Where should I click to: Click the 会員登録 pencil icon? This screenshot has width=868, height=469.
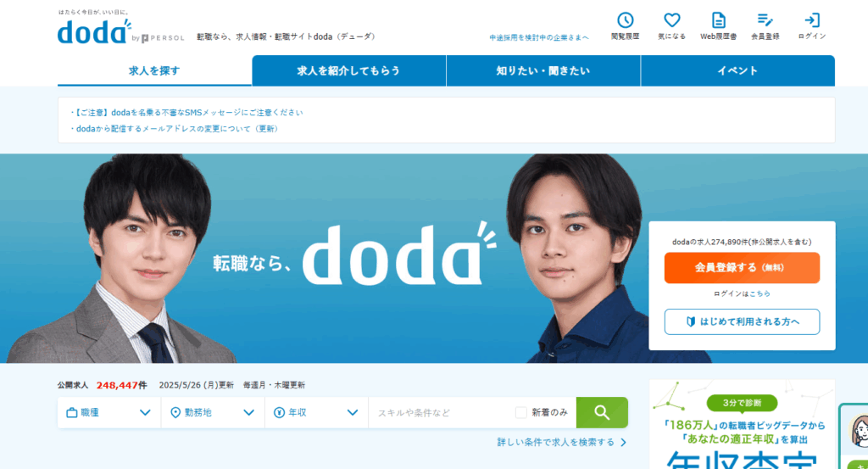[765, 20]
